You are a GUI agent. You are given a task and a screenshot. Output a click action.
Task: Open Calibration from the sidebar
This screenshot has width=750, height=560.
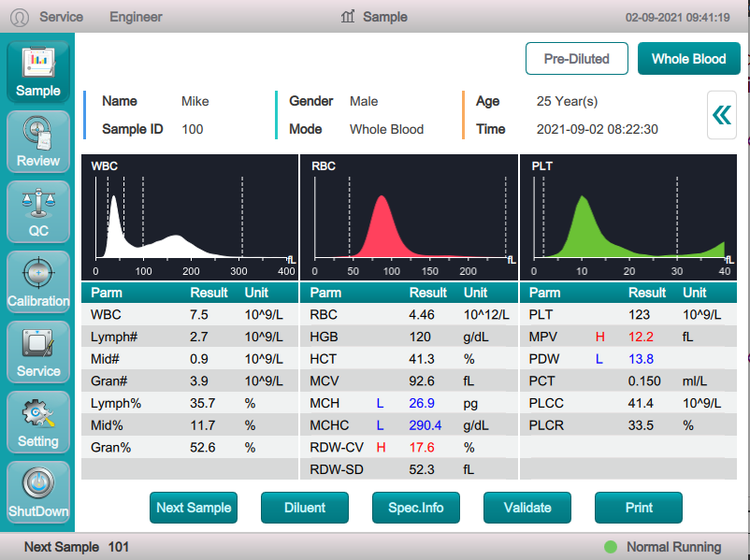click(37, 280)
